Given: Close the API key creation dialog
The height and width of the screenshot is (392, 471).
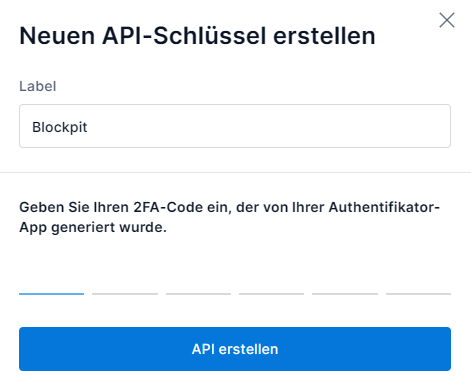Looking at the screenshot, I should [x=447, y=20].
